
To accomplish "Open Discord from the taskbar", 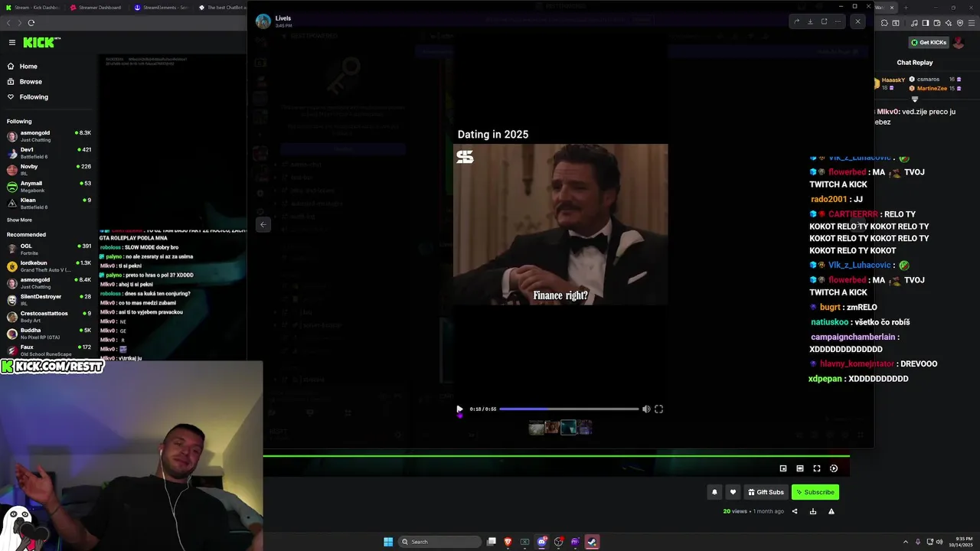I will tap(542, 542).
